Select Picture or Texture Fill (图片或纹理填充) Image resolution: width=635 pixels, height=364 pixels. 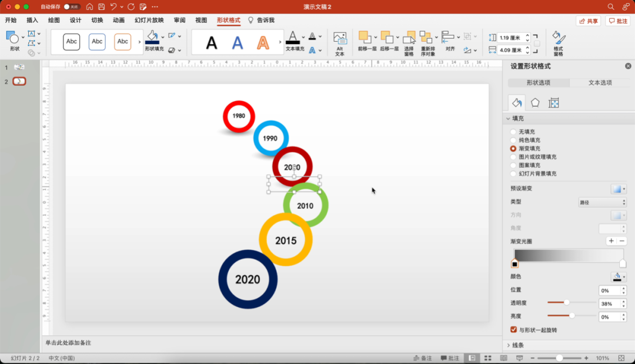[513, 156]
